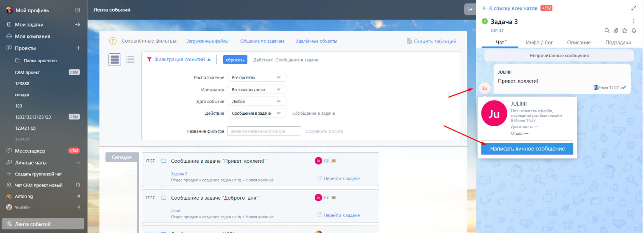Toggle the side panel collapse arrow button

point(470,10)
